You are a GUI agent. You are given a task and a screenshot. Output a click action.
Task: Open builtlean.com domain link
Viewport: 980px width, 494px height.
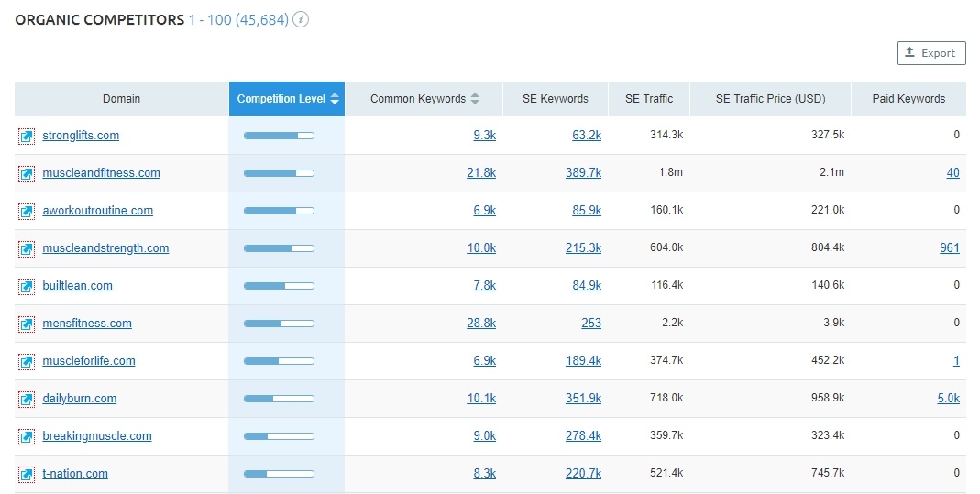[78, 285]
